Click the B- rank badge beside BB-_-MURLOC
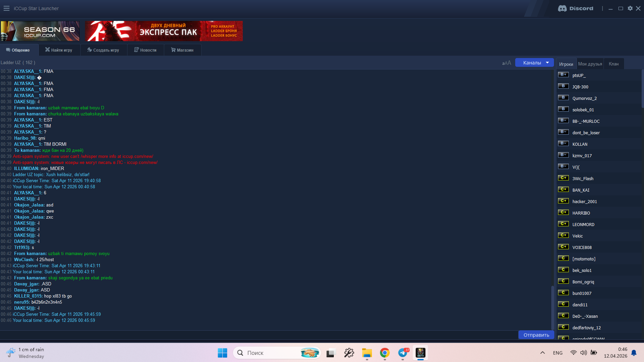644x362 pixels. (x=563, y=120)
